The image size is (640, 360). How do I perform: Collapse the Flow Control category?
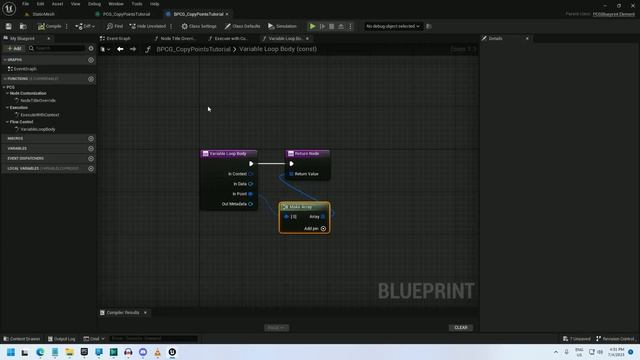click(x=7, y=122)
